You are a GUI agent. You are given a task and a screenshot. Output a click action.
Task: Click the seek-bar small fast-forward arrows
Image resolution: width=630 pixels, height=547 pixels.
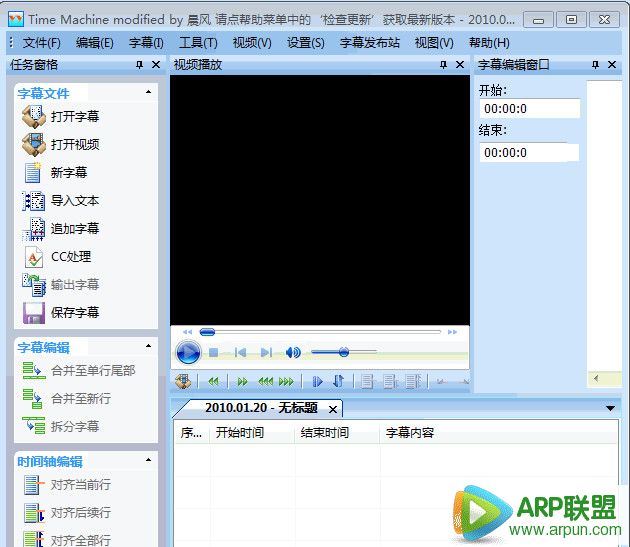pos(452,332)
